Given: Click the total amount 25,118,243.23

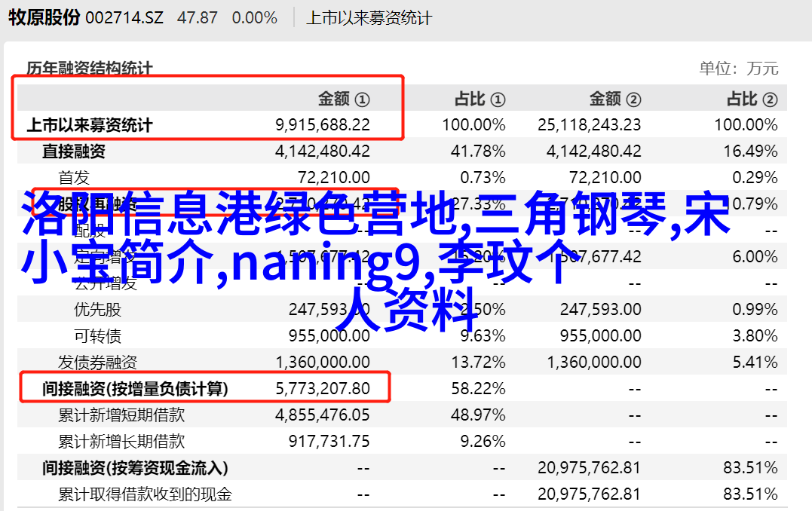Looking at the screenshot, I should (x=590, y=125).
